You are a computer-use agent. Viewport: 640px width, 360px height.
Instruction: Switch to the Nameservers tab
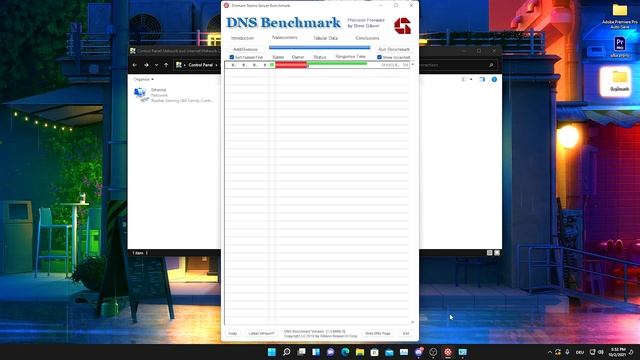[x=284, y=38]
